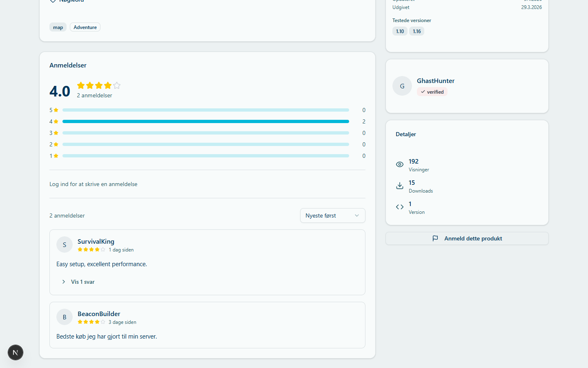This screenshot has height=368, width=588.
Task: Open the GhastHunter seller profile link
Action: 436,81
